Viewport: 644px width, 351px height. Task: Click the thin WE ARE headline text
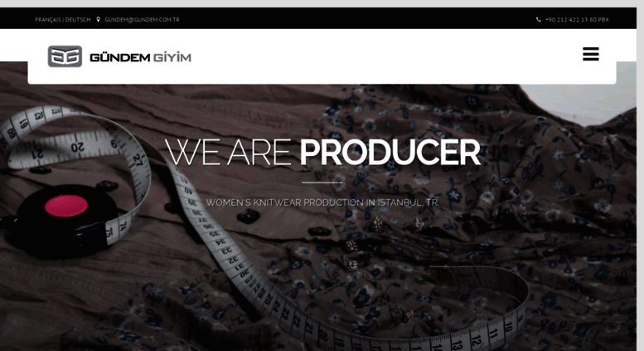click(229, 153)
